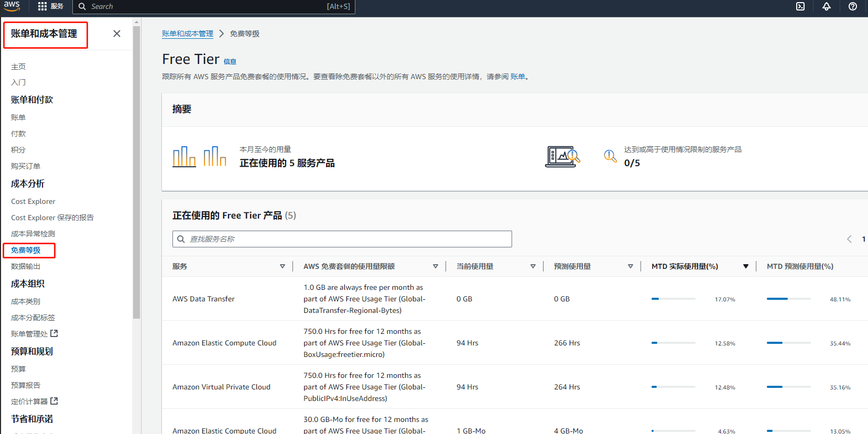Image resolution: width=868 pixels, height=434 pixels.
Task: Click the help question mark icon
Action: coord(853,6)
